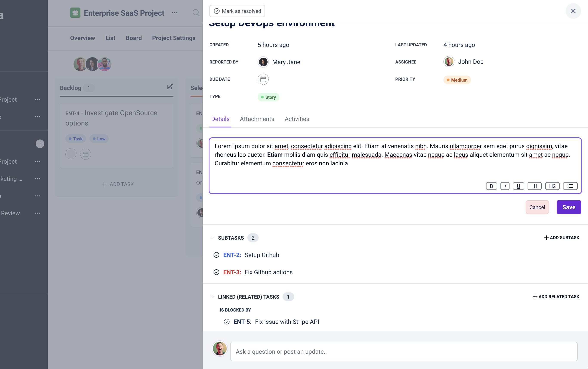This screenshot has height=369, width=588.
Task: Collapse the Subtasks section
Action: pos(212,238)
